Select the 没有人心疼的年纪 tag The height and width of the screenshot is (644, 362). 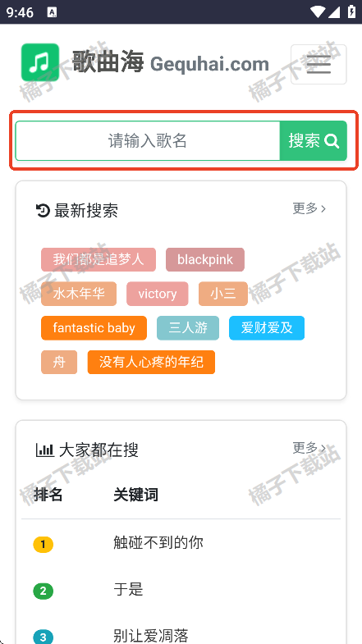(151, 363)
